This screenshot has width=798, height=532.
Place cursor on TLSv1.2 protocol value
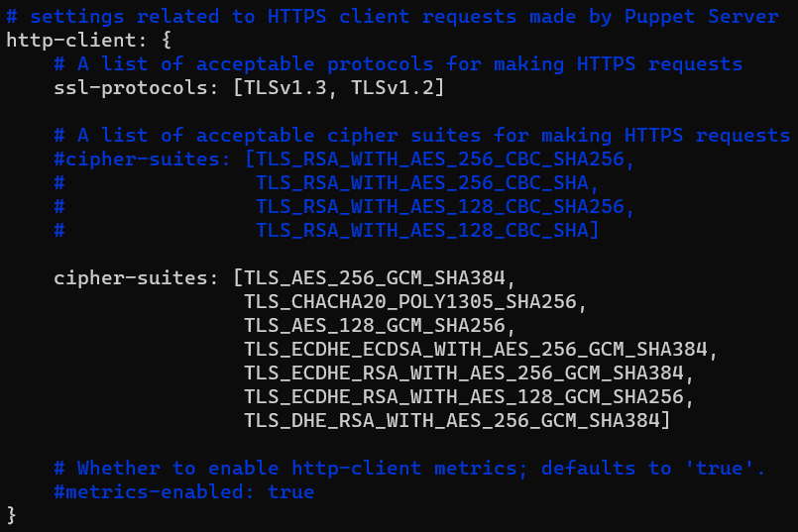[x=392, y=87]
